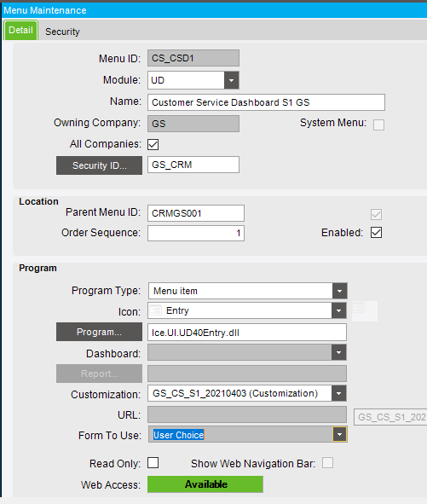Toggle Show Web Navigation Bar checkbox
The image size is (427, 504).
point(328,463)
